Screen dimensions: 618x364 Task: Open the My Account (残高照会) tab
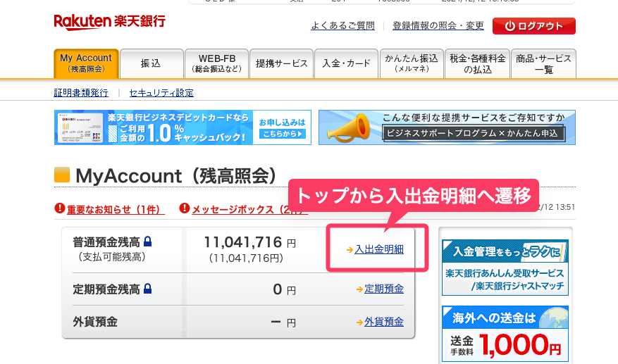click(86, 63)
